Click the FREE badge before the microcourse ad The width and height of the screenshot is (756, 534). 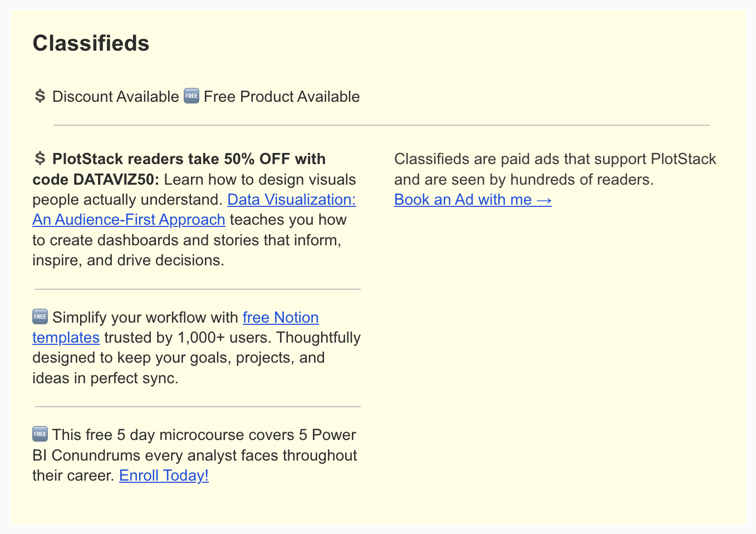pos(40,434)
